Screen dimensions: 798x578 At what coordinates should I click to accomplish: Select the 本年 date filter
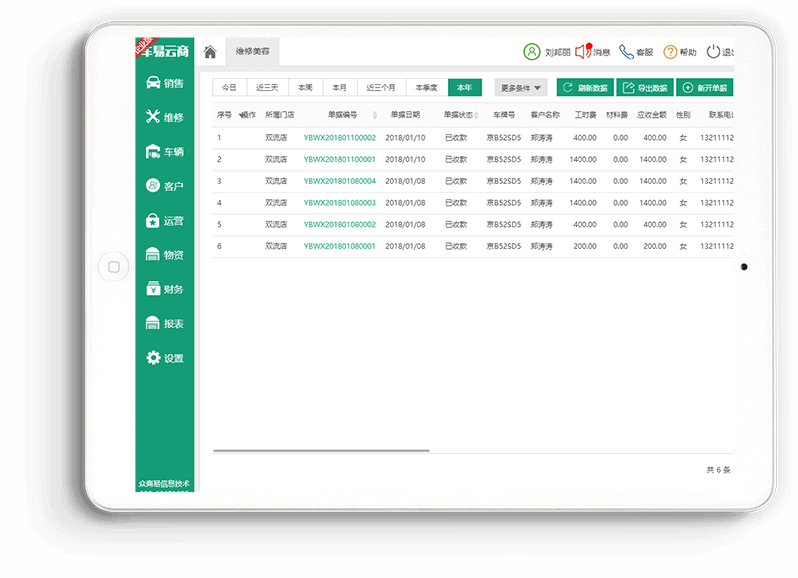coord(465,88)
